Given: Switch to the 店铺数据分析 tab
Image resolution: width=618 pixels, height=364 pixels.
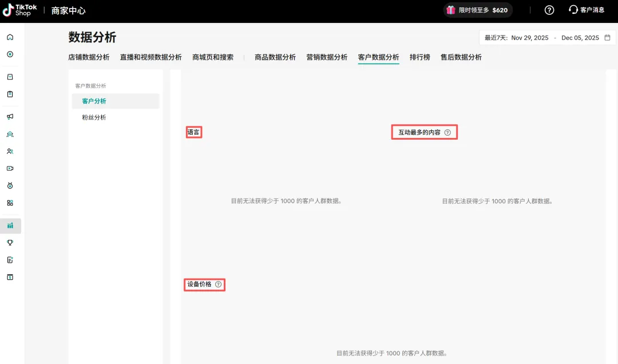Looking at the screenshot, I should coord(89,57).
